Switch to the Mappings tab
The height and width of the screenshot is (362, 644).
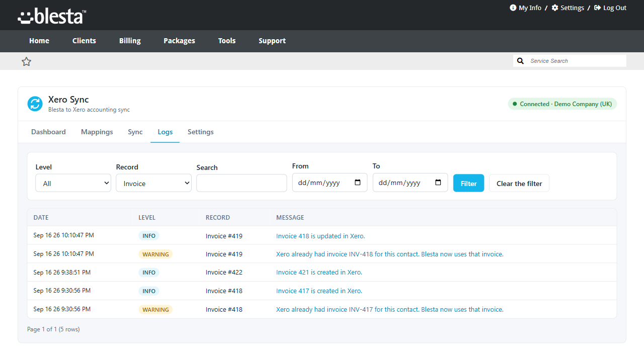(x=97, y=132)
